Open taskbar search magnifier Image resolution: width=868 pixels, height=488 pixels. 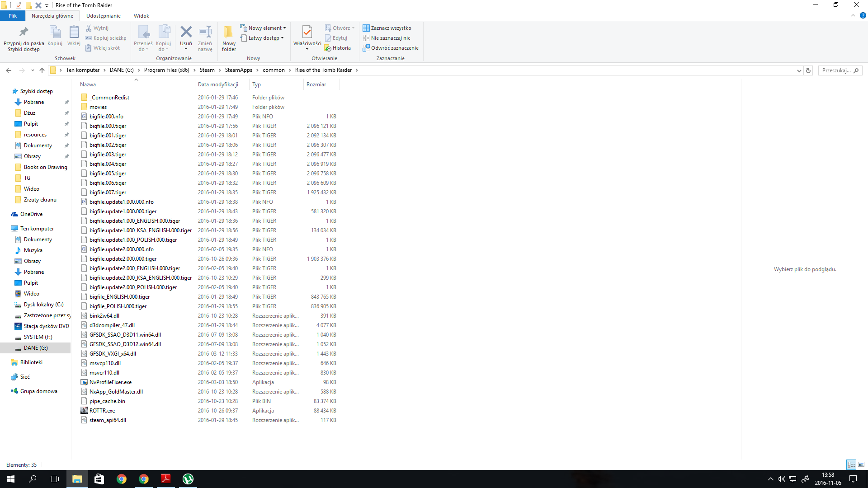33,479
